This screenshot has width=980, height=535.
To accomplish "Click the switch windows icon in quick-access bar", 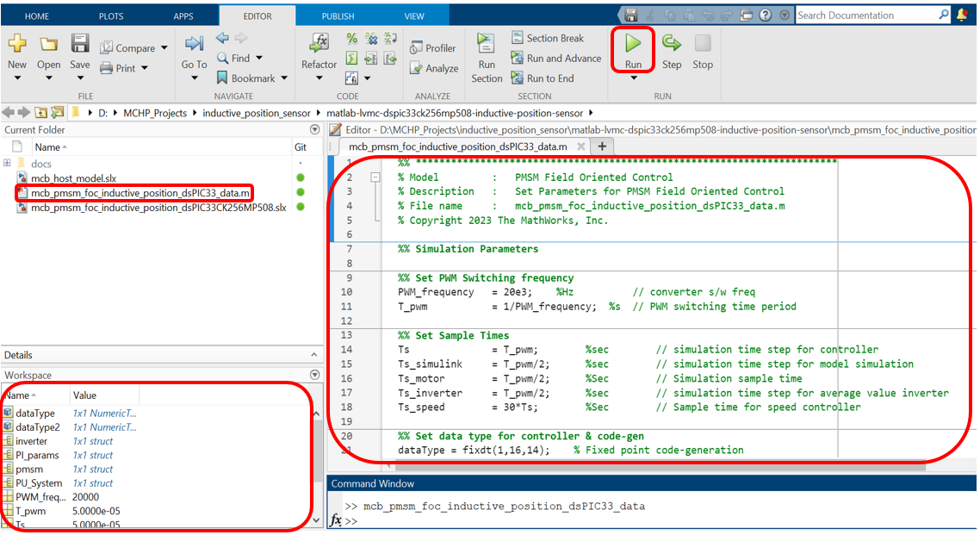I will [x=747, y=15].
